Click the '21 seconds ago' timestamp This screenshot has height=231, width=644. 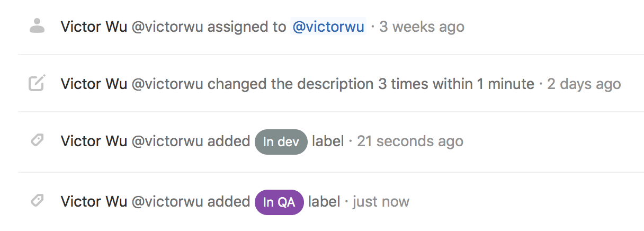410,141
